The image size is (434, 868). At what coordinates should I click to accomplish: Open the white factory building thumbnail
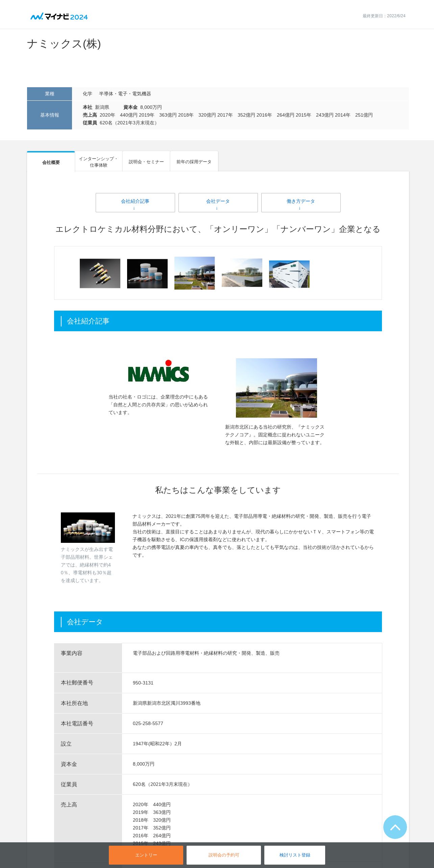pos(289,274)
